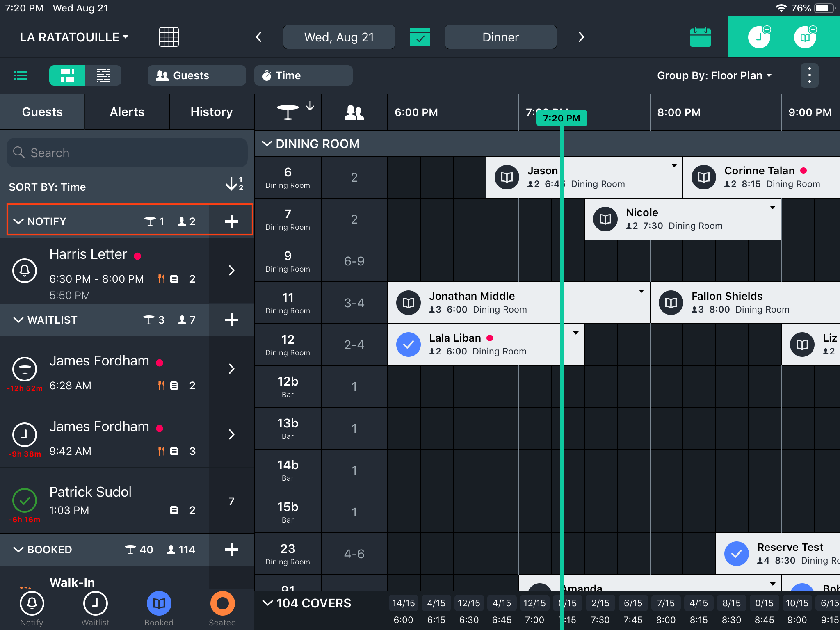Select table 9 Dining Room row
Viewport: 840px width, 630px height.
pos(288,261)
